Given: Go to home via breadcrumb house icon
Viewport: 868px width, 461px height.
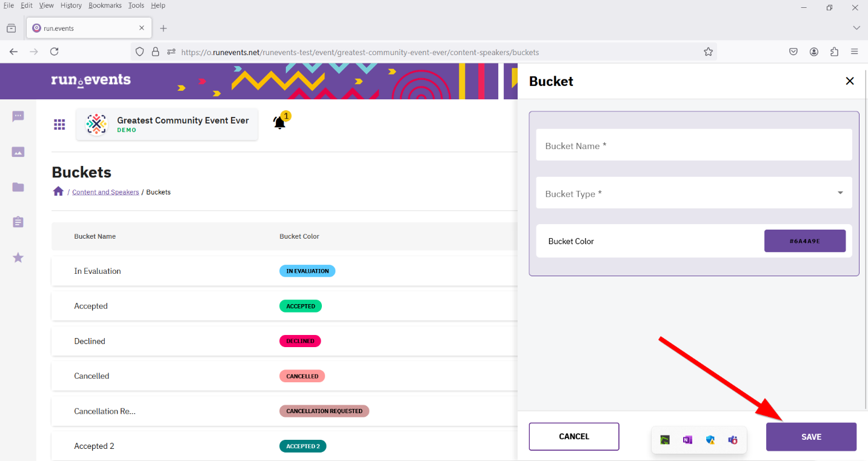Looking at the screenshot, I should tap(58, 191).
